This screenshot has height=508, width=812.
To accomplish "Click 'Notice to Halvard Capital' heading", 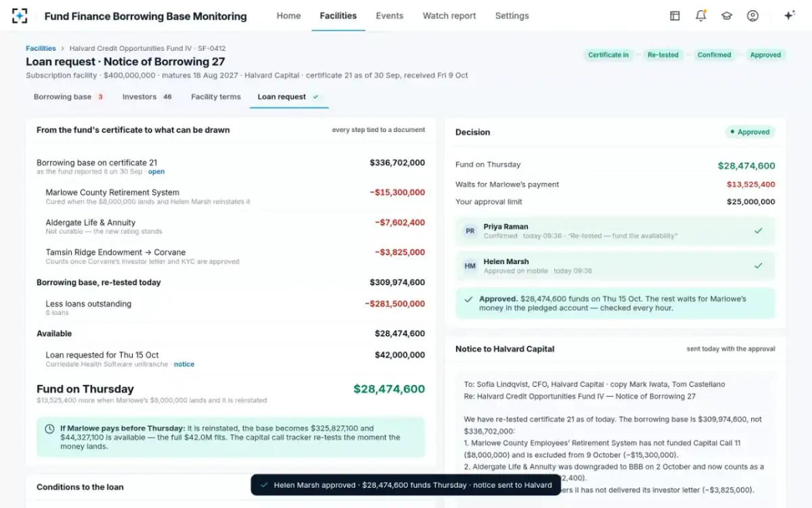I will [x=505, y=349].
